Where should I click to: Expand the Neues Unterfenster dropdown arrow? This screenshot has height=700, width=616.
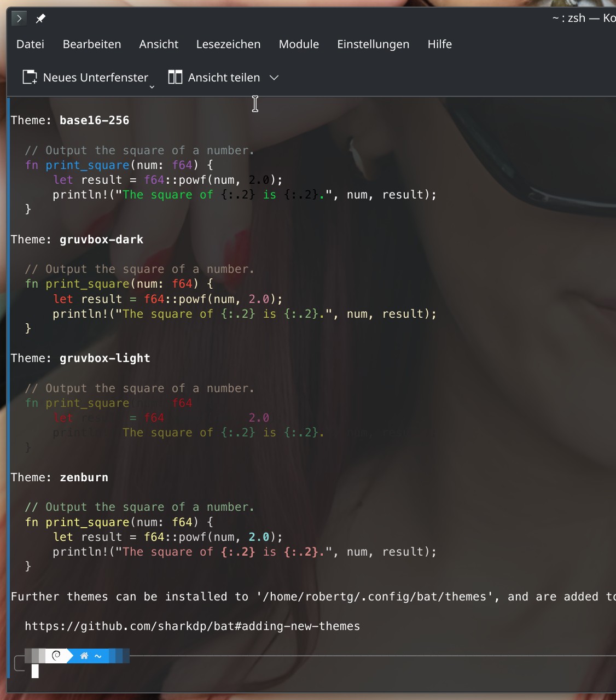(x=152, y=86)
